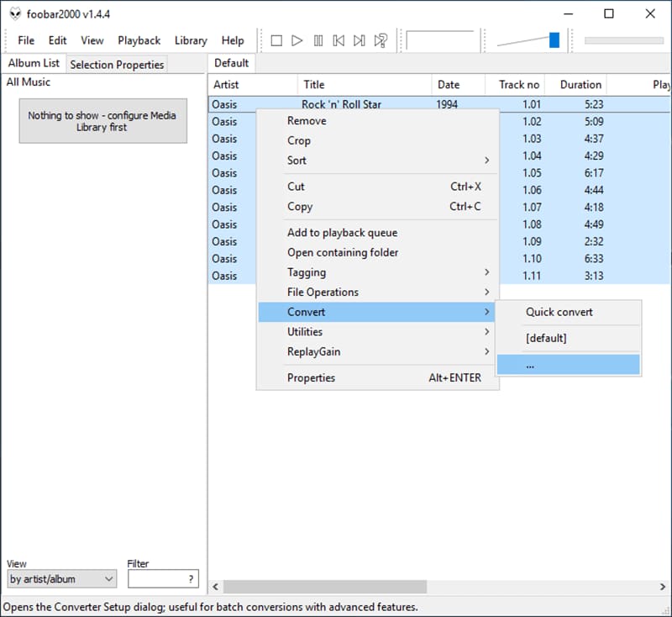The width and height of the screenshot is (672, 617).
Task: Click the Stop playback button
Action: tap(276, 40)
